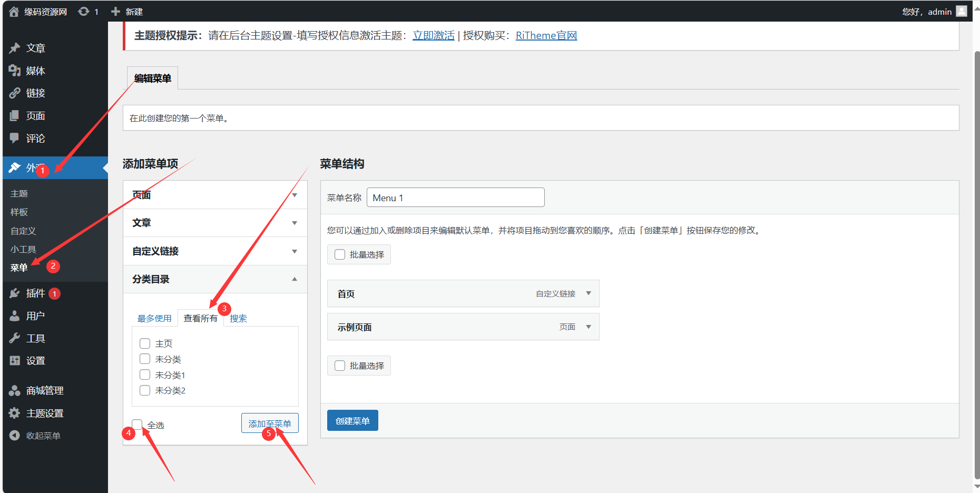The height and width of the screenshot is (493, 980).
Task: Click the 主题设置 gear icon
Action: coord(15,413)
